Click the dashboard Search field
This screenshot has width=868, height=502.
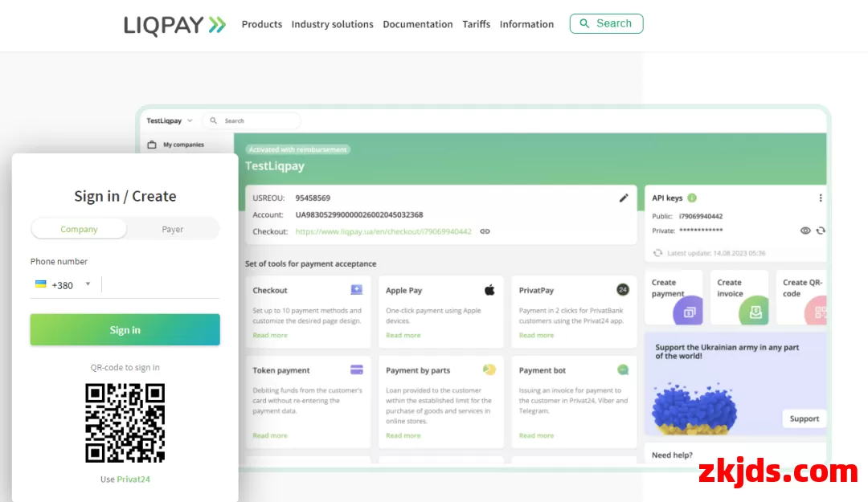(252, 120)
